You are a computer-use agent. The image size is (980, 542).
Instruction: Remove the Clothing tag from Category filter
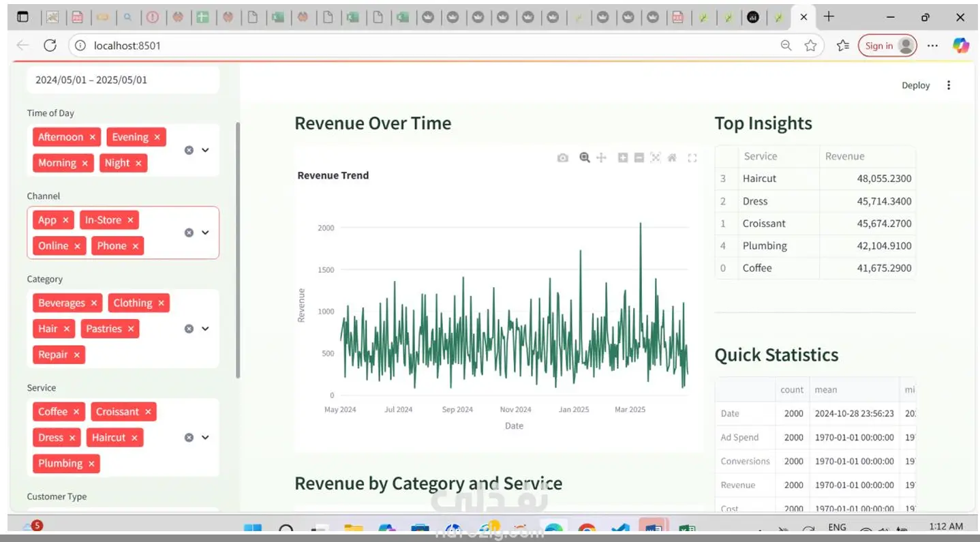[161, 303]
